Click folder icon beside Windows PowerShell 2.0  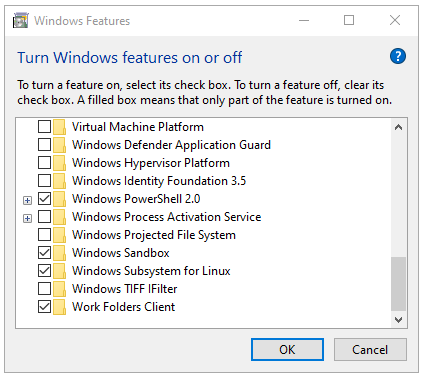[59, 199]
